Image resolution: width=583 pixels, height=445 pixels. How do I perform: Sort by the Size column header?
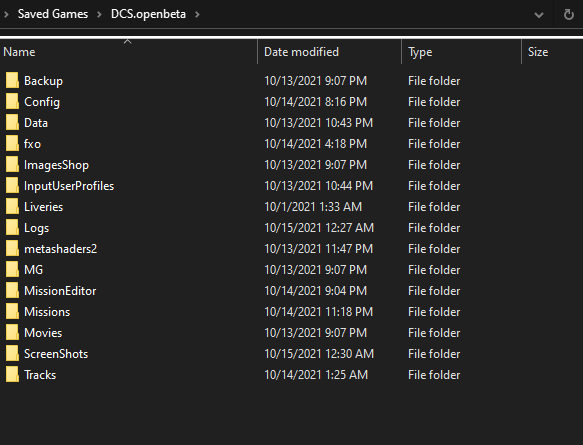coord(553,52)
